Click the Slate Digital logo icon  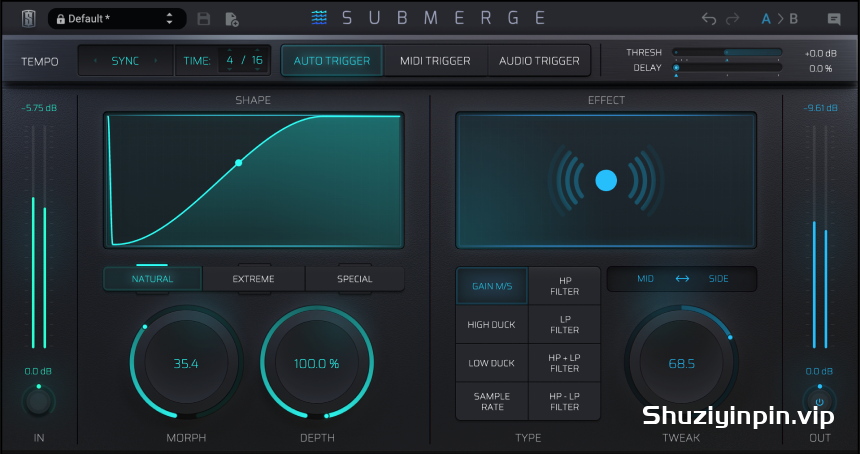[29, 19]
